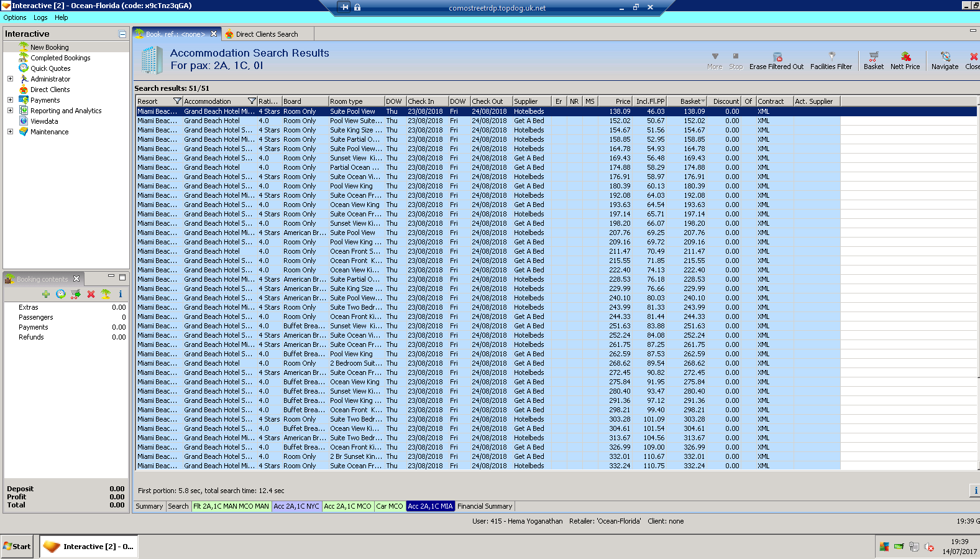This screenshot has height=559, width=980.
Task: Sort results by Price column header
Action: tap(615, 101)
